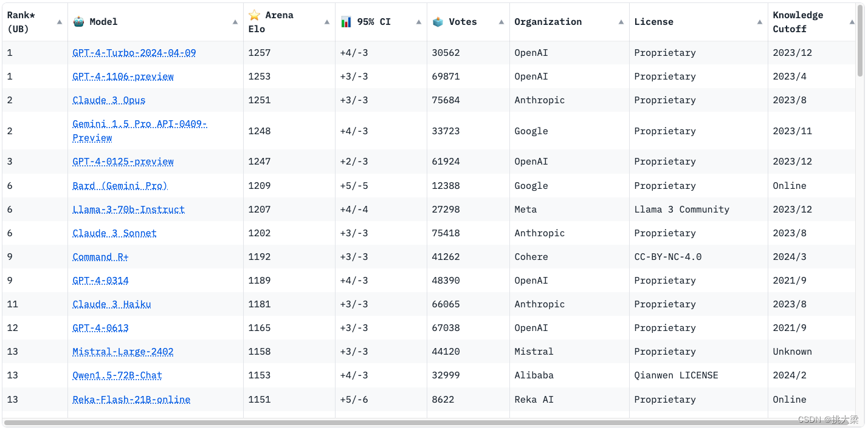Open the Command R+ link
The image size is (868, 430).
tap(100, 257)
